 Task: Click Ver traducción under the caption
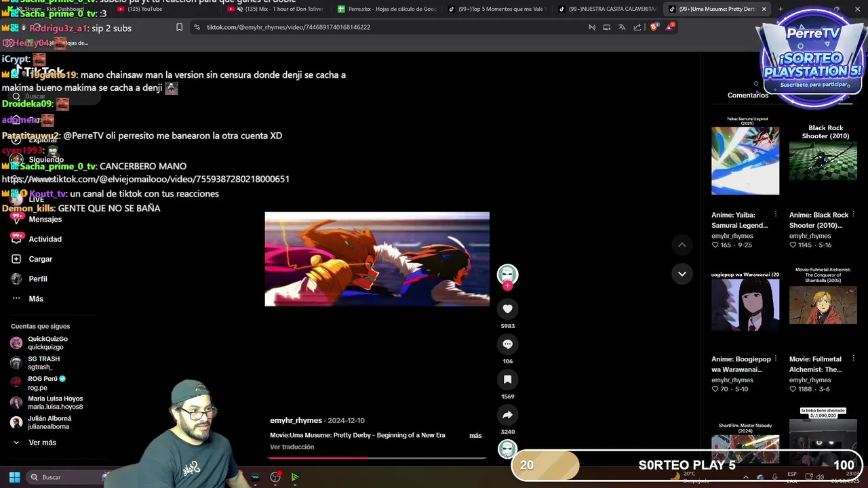pyautogui.click(x=292, y=447)
